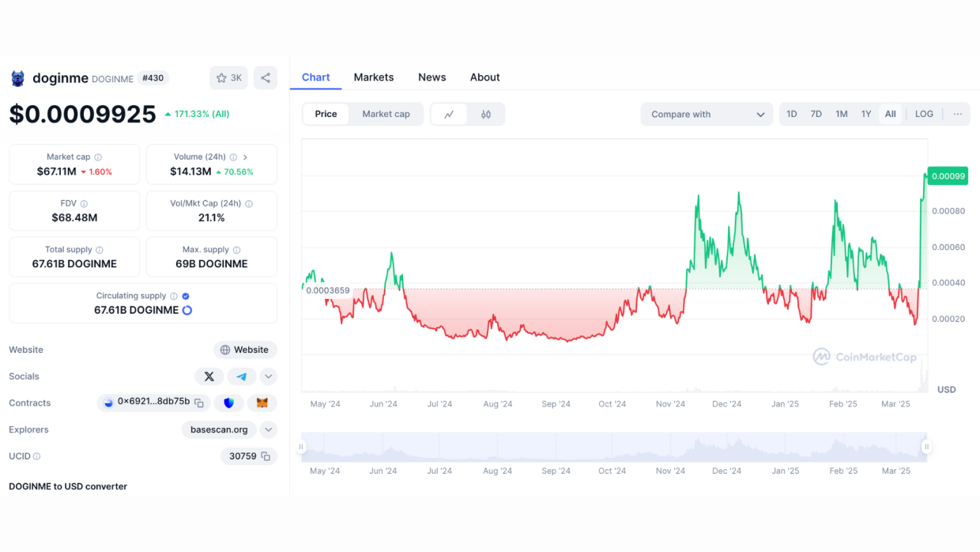Screen dimensions: 980x552
Task: Expand the Volume (24h) arrow
Action: point(245,157)
